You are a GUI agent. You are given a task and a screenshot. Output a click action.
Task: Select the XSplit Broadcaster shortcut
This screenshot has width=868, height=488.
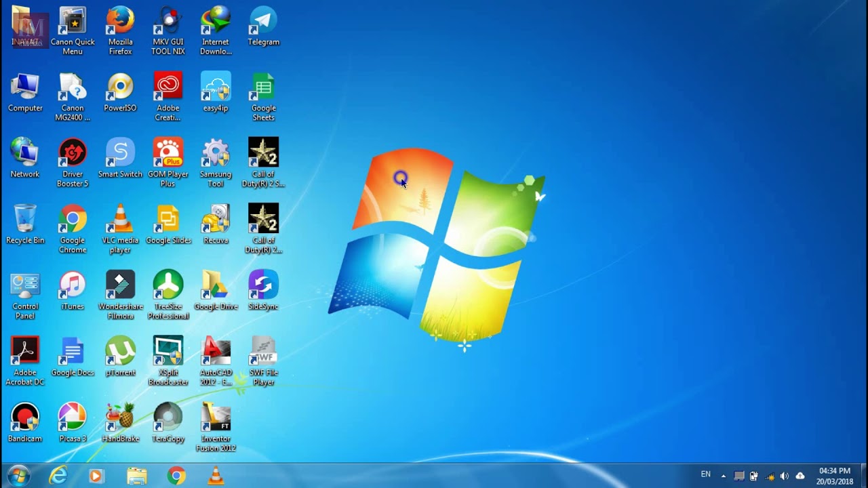pyautogui.click(x=168, y=361)
